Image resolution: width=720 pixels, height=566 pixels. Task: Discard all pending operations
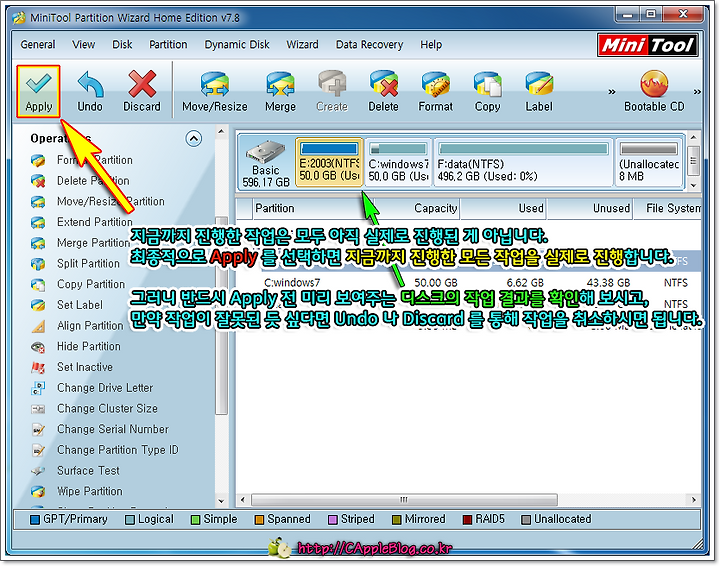pos(142,91)
